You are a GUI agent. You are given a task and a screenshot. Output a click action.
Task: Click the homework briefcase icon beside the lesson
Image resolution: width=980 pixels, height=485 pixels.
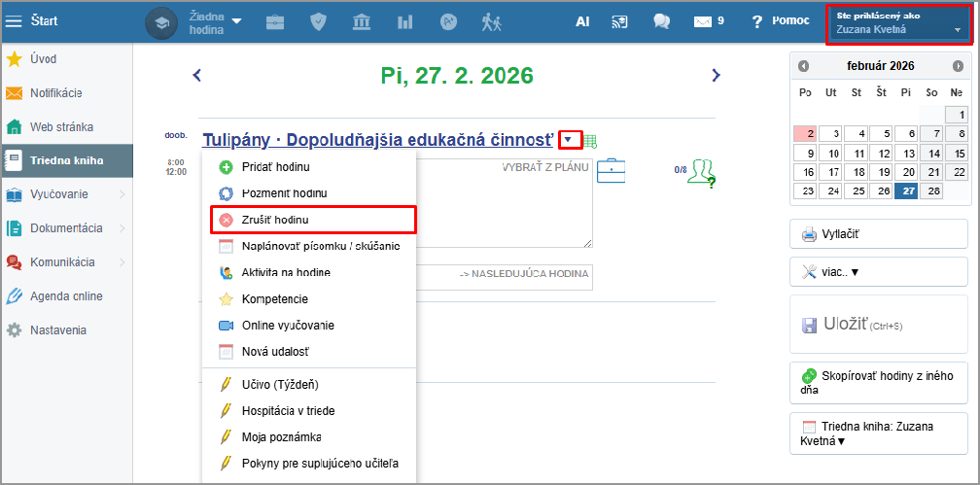coord(611,170)
